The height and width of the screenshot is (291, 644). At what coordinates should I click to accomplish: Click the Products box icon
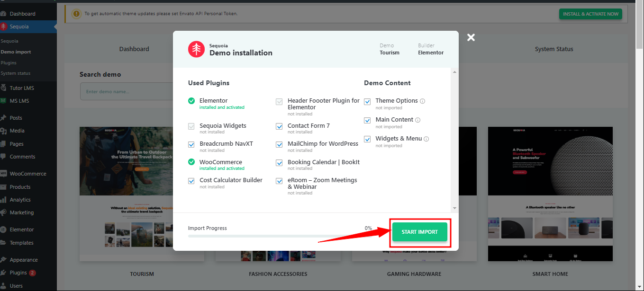click(x=4, y=187)
